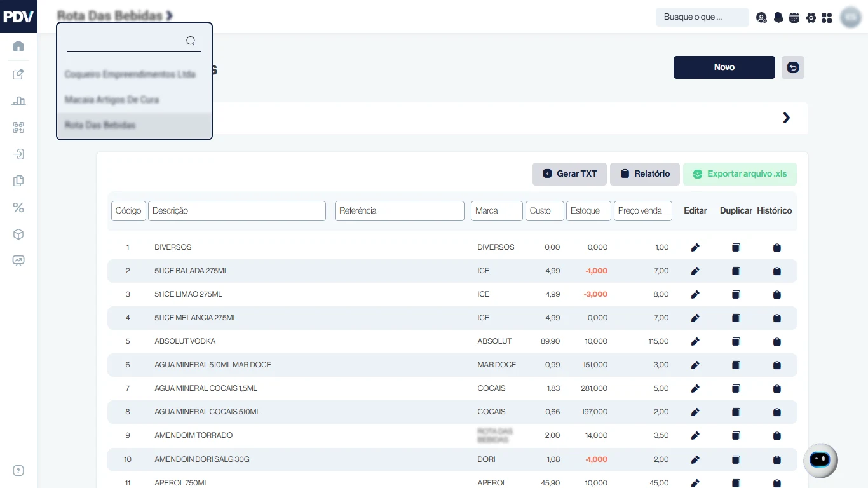The image size is (868, 488).
Task: Open the support agent icon in the header
Action: pos(761,17)
